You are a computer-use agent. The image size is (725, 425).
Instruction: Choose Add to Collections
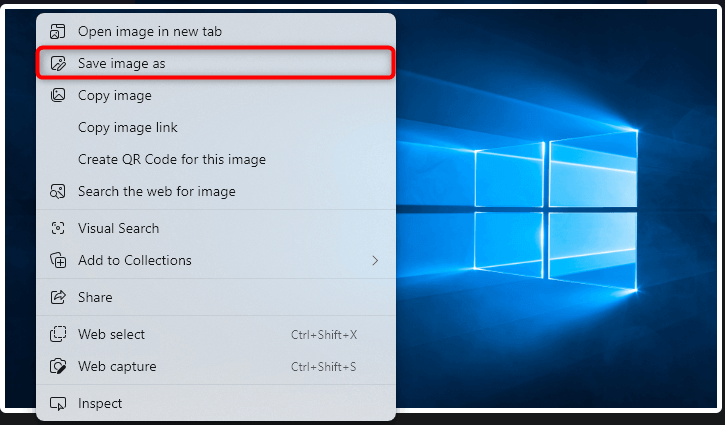[216, 260]
